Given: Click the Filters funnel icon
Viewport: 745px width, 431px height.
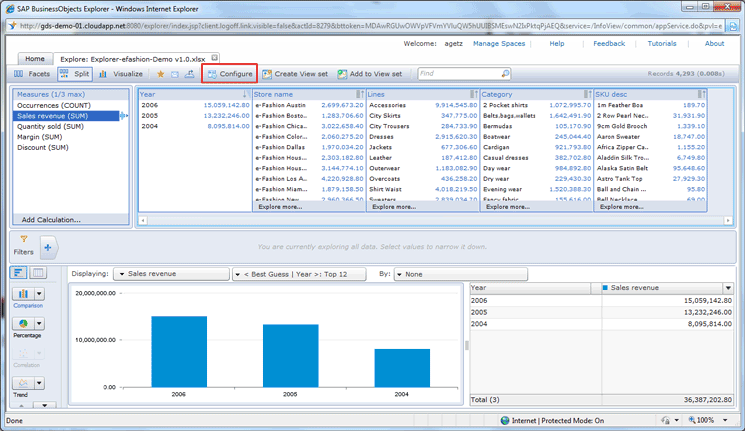Looking at the screenshot, I should pos(24,239).
